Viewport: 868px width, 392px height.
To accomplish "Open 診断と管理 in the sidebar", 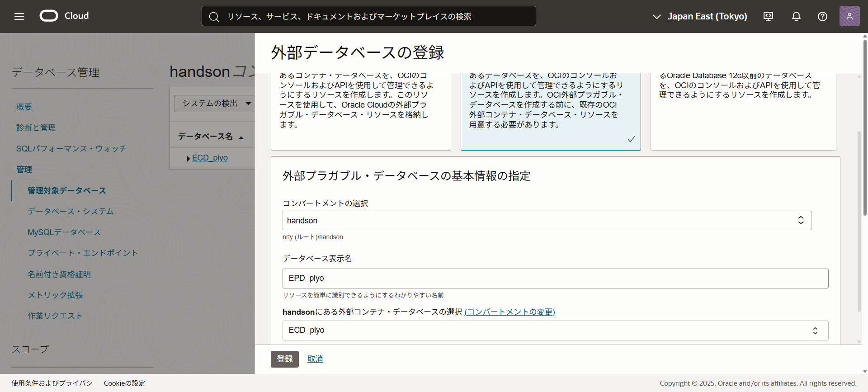I will pyautogui.click(x=36, y=128).
